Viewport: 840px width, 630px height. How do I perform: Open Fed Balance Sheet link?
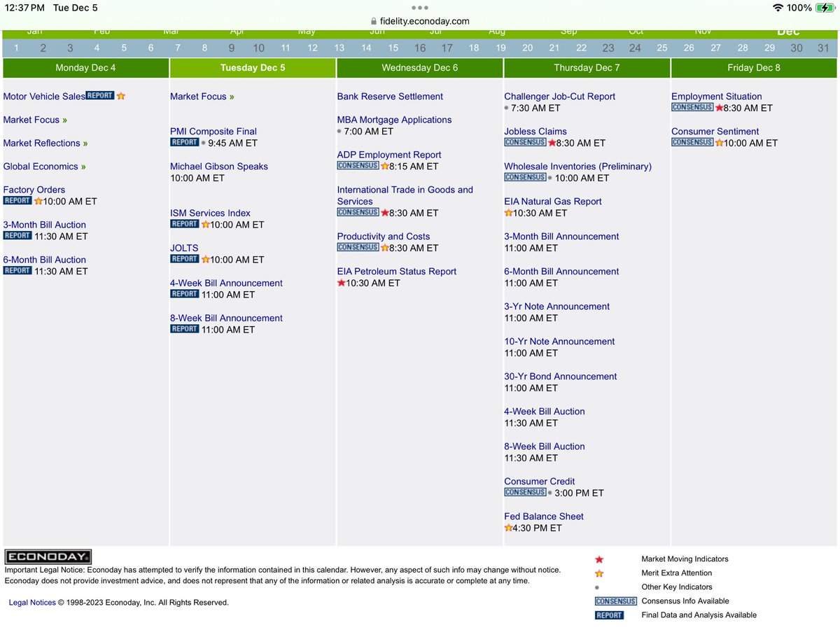tap(544, 517)
